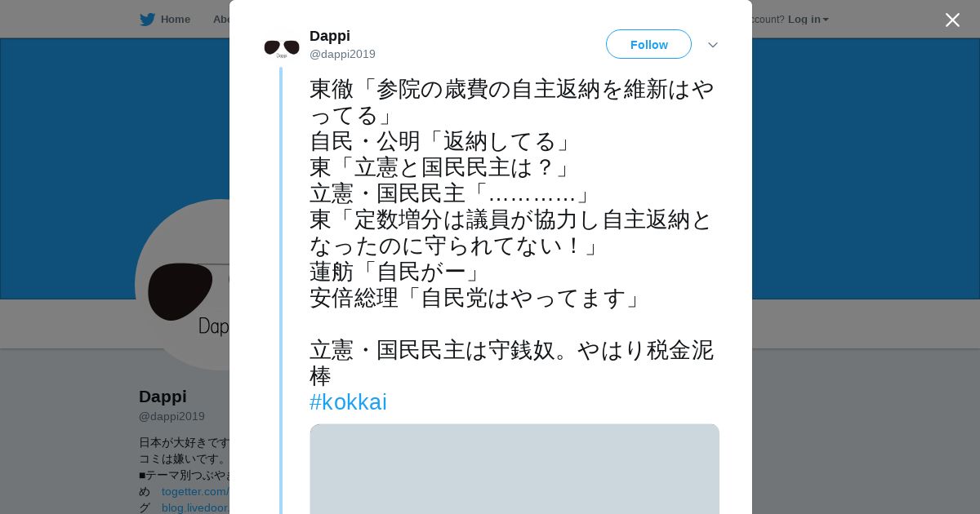Click the large sunglasses profile picture in the background
980x514 pixels.
[183, 287]
